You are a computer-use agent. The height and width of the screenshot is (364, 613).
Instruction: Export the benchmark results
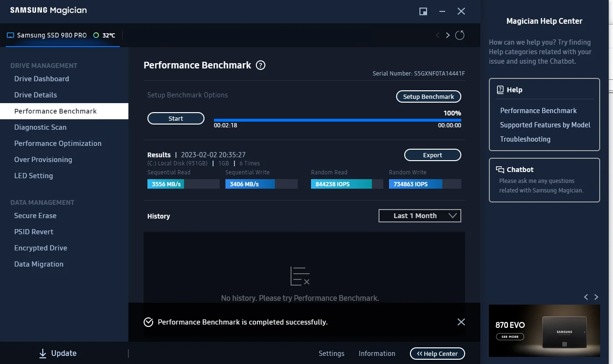coord(433,155)
